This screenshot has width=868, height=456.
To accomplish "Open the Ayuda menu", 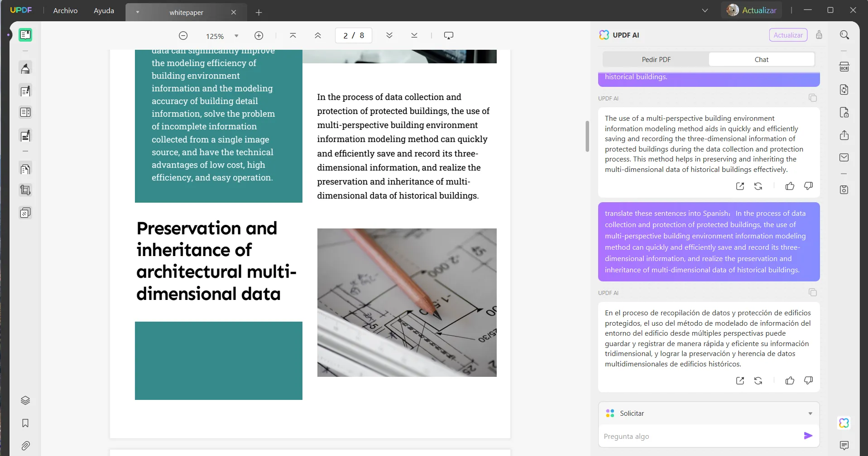I will tap(104, 10).
